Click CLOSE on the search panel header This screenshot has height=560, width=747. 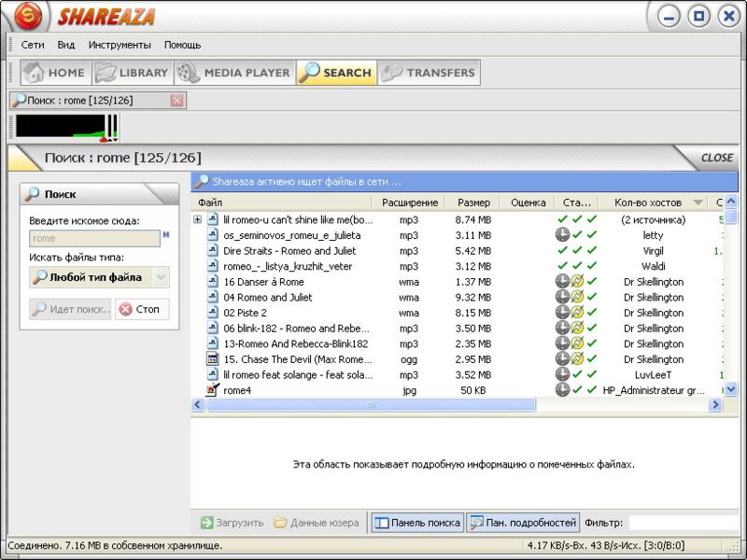[x=716, y=158]
